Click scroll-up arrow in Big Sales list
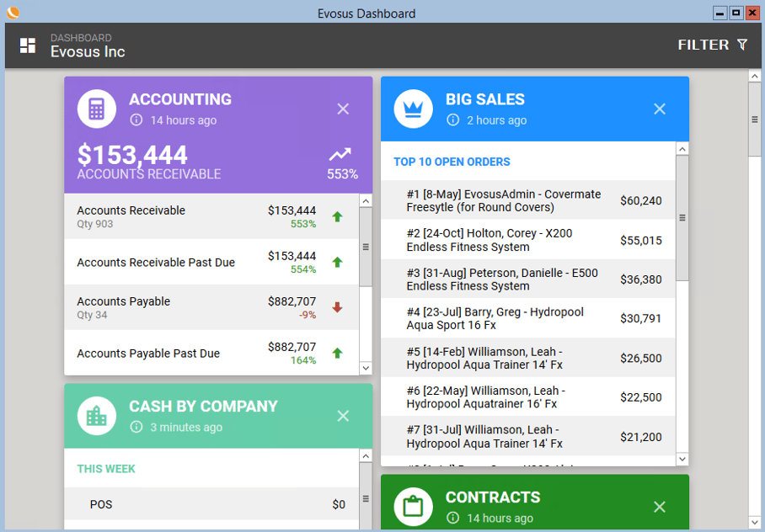The width and height of the screenshot is (765, 532). pyautogui.click(x=682, y=149)
